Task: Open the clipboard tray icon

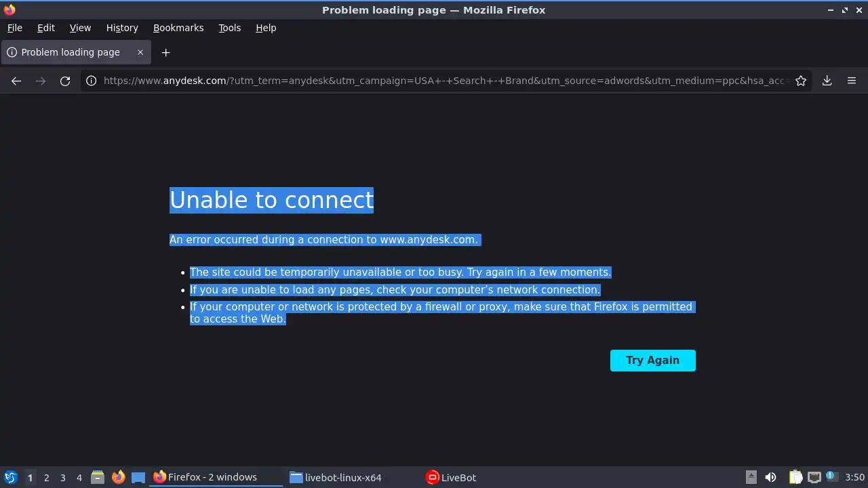Action: click(796, 478)
